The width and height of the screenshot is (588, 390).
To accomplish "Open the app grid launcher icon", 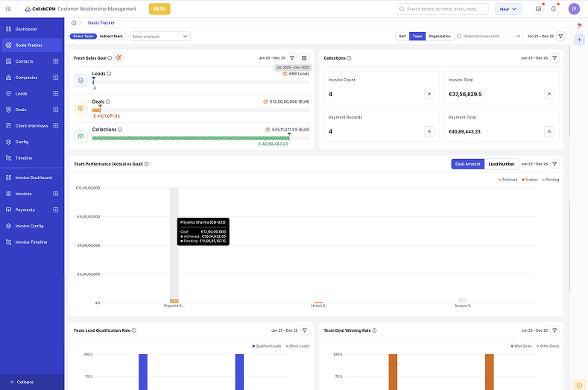I will 8,9.
